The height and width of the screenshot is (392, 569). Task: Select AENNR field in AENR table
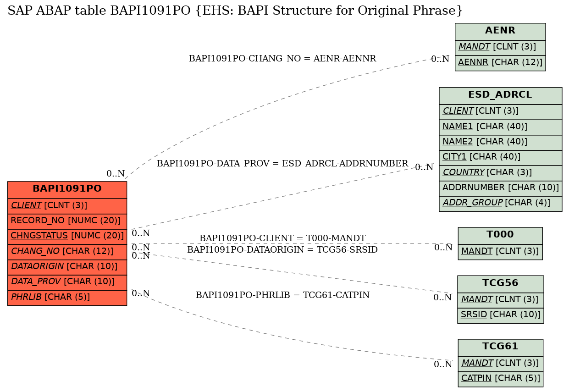click(x=500, y=63)
